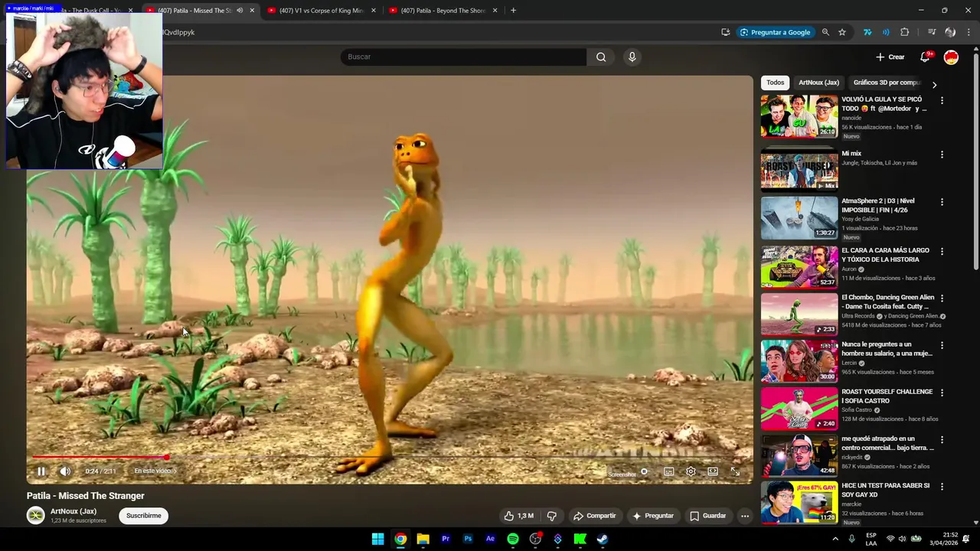The width and height of the screenshot is (980, 551).
Task: Open ArtNoux channel avatar
Action: [36, 516]
